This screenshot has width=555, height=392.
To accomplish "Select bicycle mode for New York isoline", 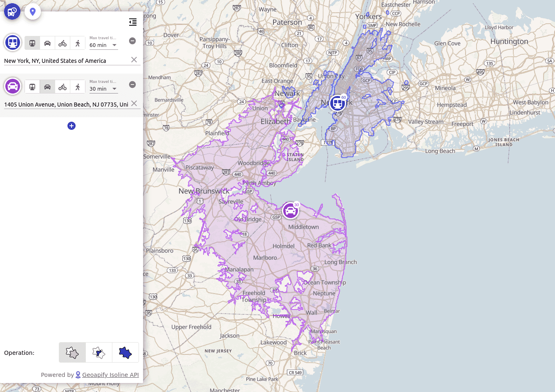I will click(x=63, y=43).
